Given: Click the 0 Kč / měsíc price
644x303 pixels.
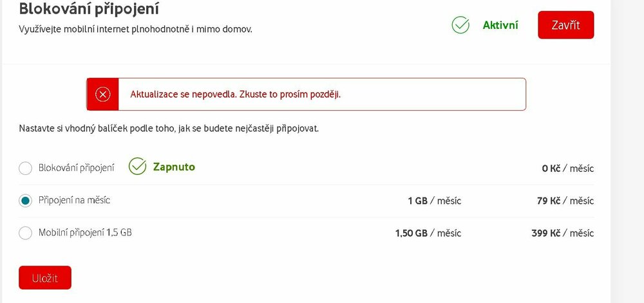Looking at the screenshot, I should (x=567, y=169).
